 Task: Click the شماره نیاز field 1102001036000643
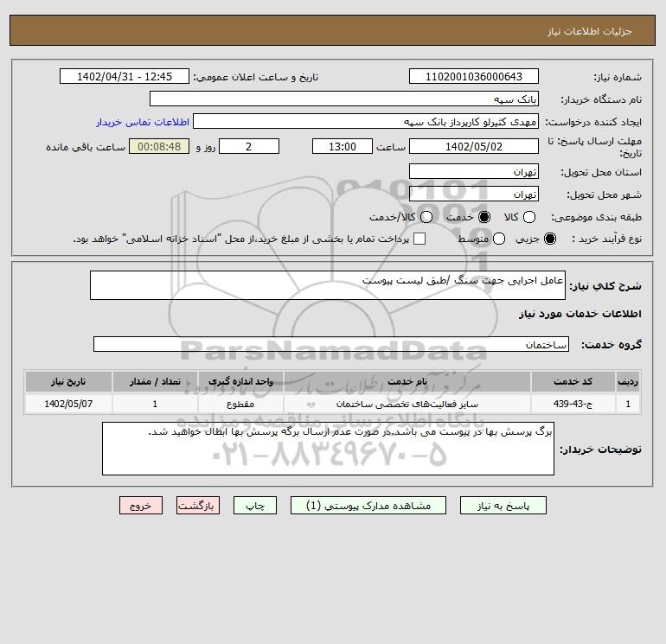click(474, 76)
